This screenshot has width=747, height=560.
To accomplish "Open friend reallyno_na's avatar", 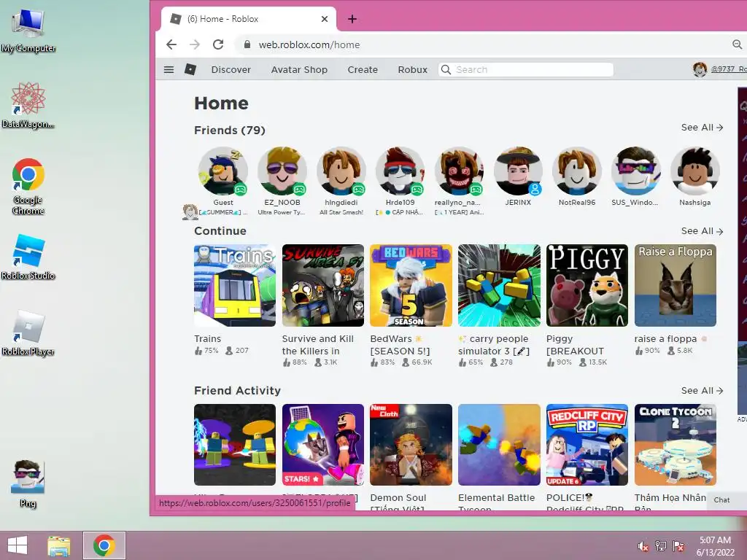I will click(x=460, y=171).
